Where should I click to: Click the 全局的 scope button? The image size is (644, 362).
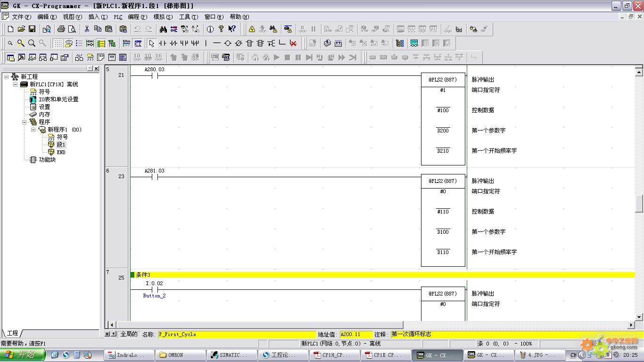tap(129, 334)
